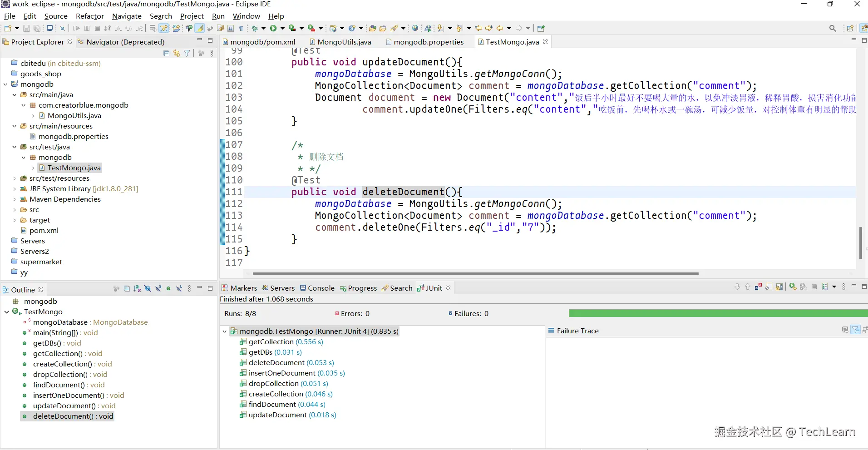Open the Run button dropdown arrow
The height and width of the screenshot is (450, 868).
point(282,28)
